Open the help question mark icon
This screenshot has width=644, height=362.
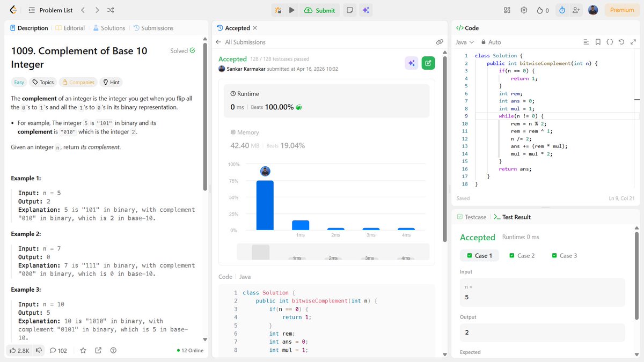coord(113,350)
